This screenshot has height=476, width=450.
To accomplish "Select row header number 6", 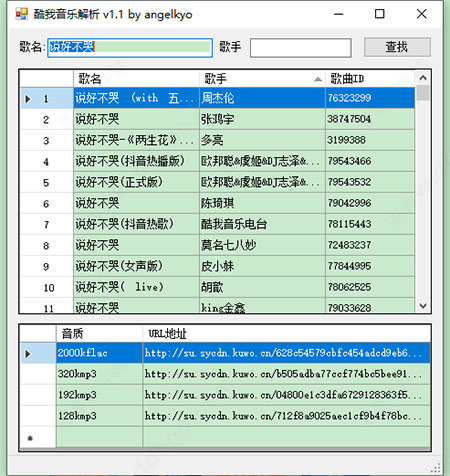I will pyautogui.click(x=47, y=203).
